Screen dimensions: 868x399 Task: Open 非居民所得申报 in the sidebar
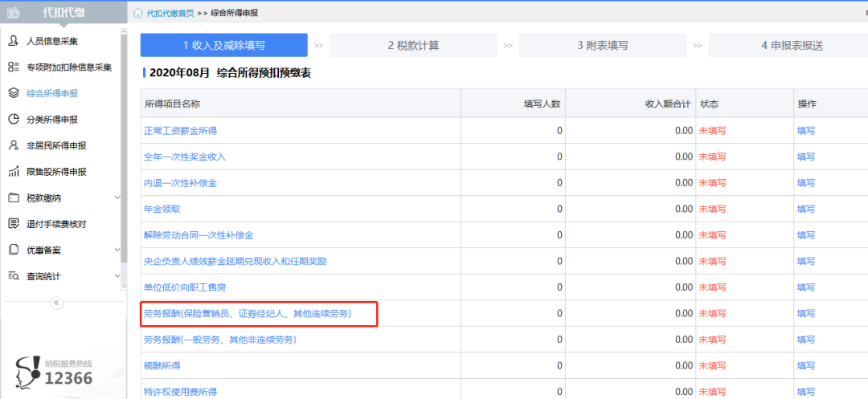click(56, 146)
